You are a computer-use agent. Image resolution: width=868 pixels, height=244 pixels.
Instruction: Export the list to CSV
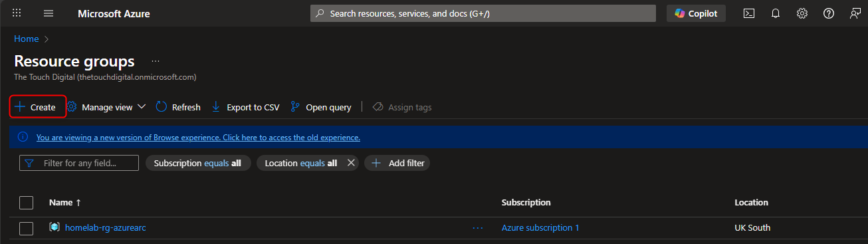coord(245,107)
